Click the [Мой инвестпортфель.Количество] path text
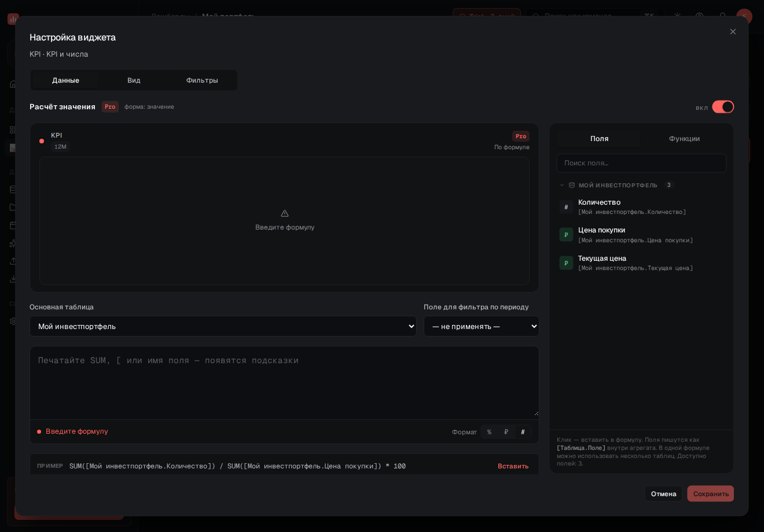The height and width of the screenshot is (532, 764). (x=632, y=212)
